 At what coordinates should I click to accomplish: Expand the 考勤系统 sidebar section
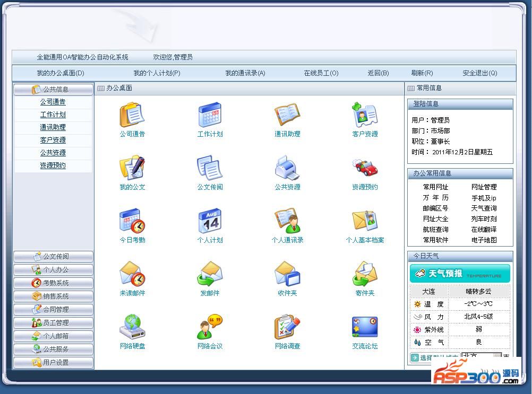pos(53,283)
